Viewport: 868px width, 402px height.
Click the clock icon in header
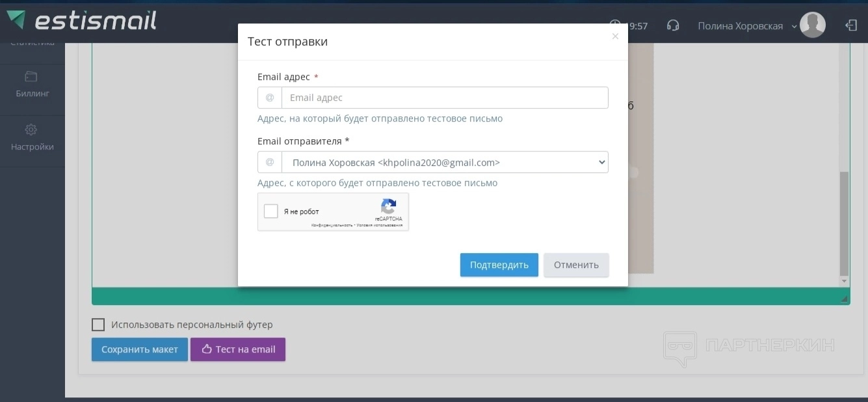click(x=615, y=26)
